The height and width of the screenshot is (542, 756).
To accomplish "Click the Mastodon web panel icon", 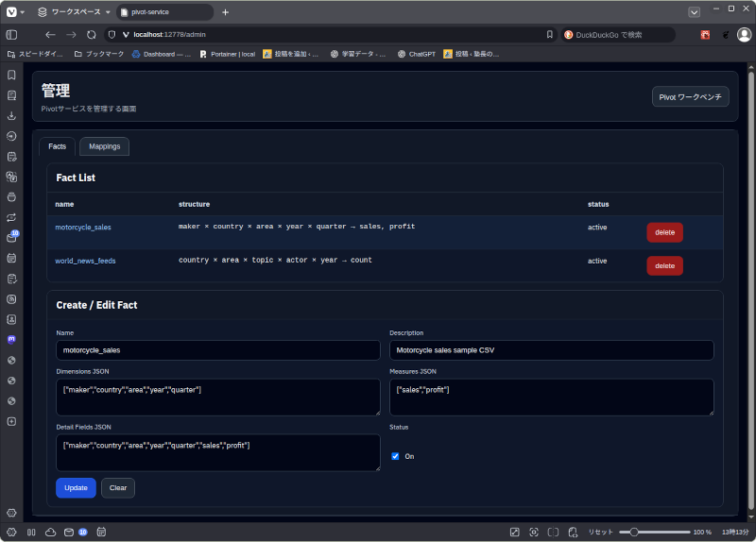I will tap(11, 339).
